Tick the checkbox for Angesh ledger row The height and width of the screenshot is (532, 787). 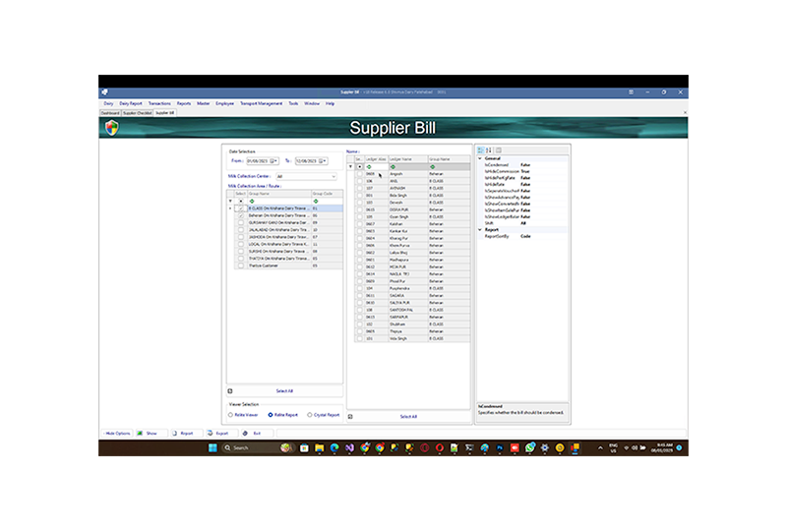[x=360, y=174]
